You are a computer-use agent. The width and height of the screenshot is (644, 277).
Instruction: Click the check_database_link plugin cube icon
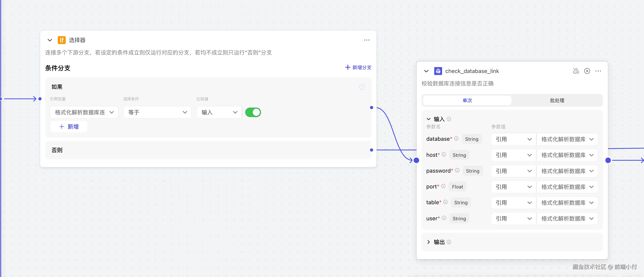coord(438,71)
